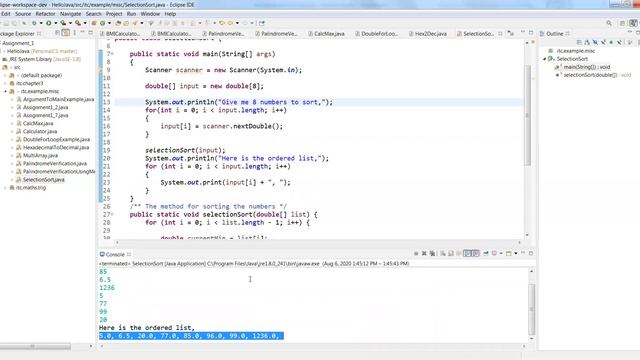The image size is (640, 360).
Task: Select Calculator.java in Package Explorer
Action: [40, 131]
